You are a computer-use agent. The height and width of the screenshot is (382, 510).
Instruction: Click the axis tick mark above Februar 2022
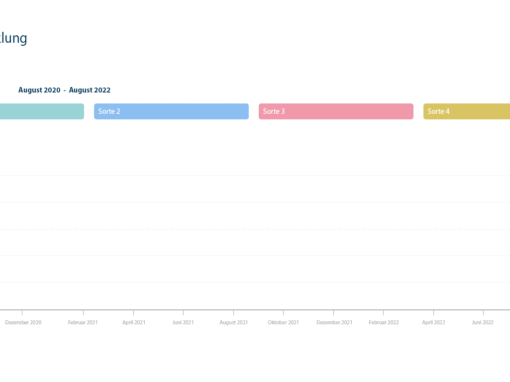pos(383,312)
